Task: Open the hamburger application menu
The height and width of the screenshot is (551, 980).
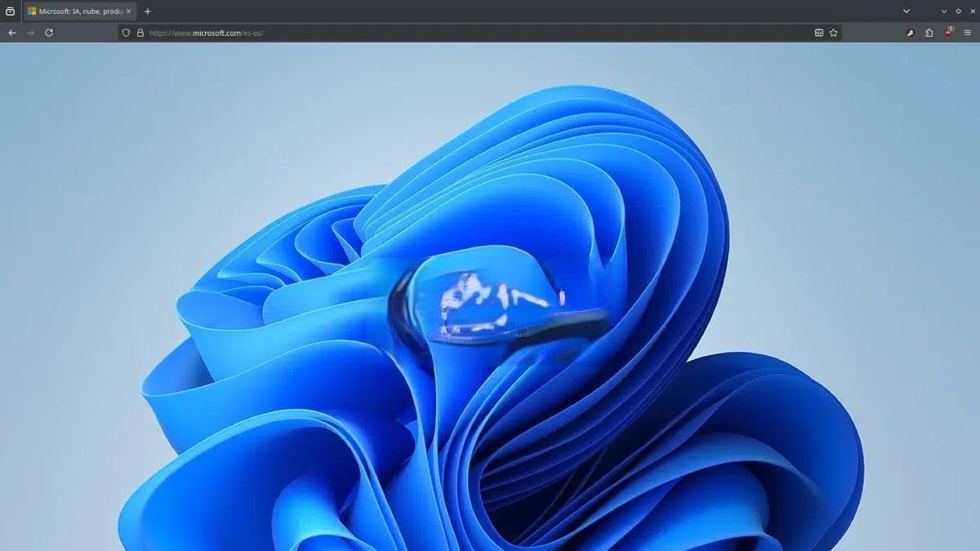Action: tap(968, 33)
